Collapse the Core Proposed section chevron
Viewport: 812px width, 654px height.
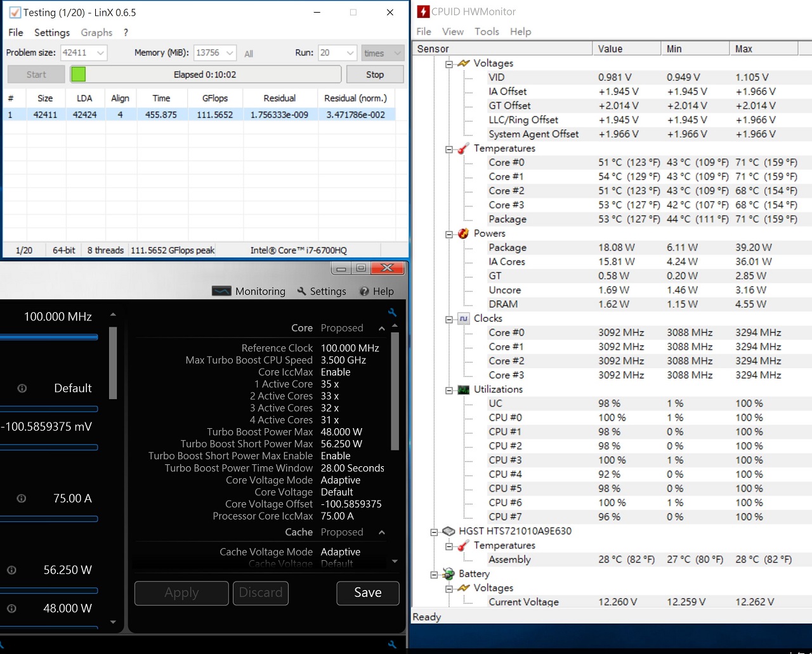[x=381, y=329]
